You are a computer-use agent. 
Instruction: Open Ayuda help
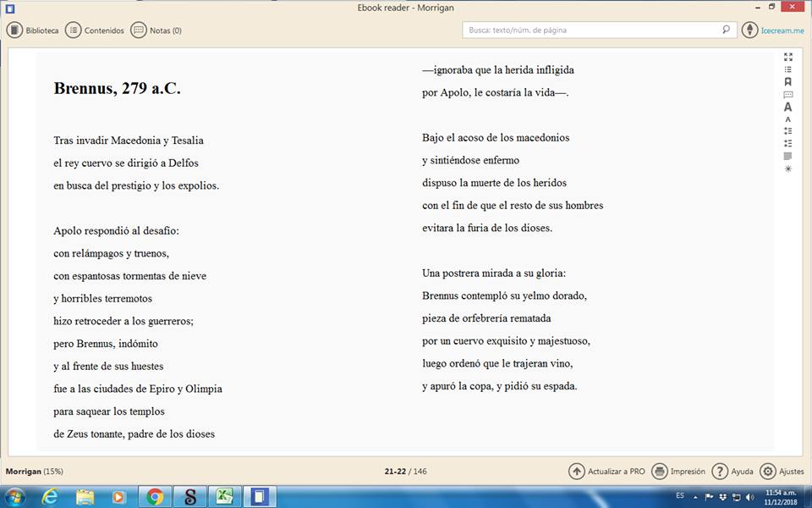732,472
